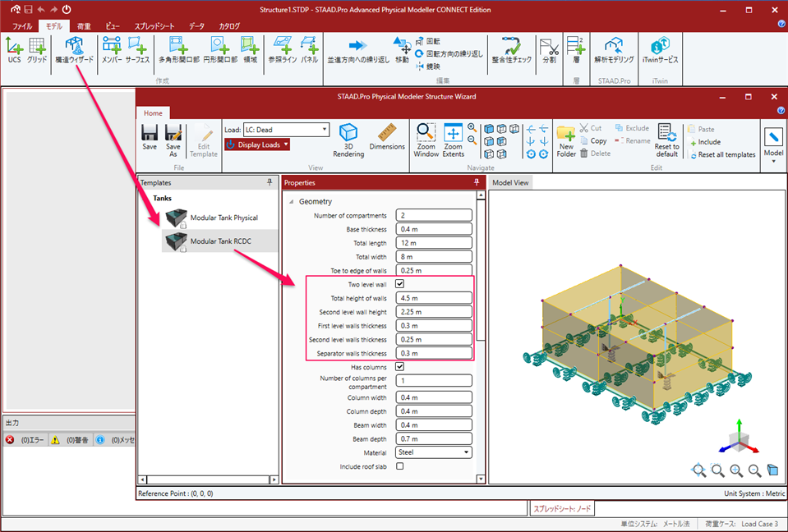Open the データ ribbon tab
Viewport: 788px width, 532px height.
coord(196,26)
